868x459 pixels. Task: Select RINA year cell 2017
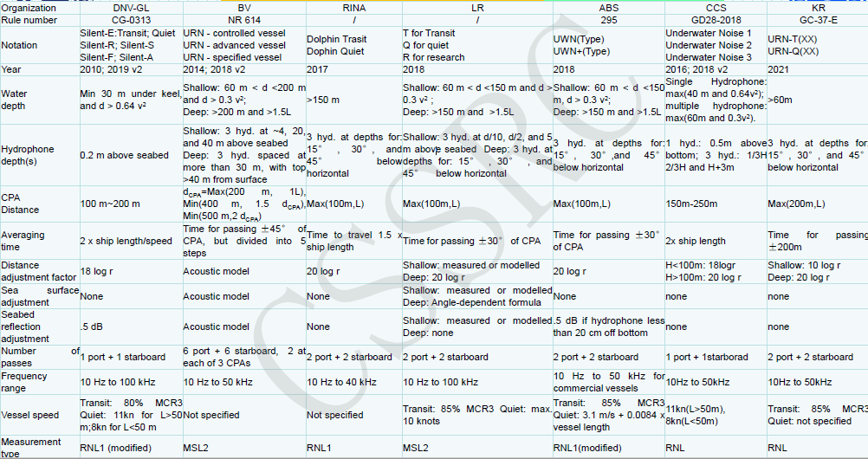tap(354, 70)
